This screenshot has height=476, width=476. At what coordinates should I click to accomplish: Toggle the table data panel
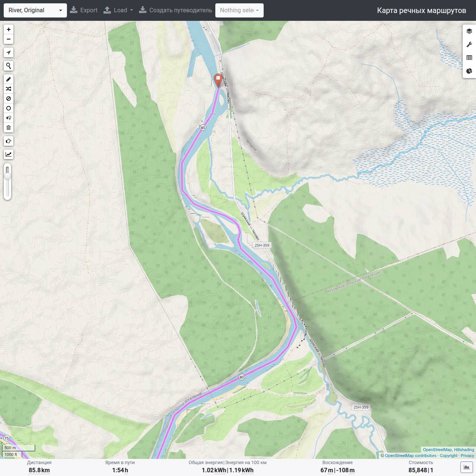[469, 58]
